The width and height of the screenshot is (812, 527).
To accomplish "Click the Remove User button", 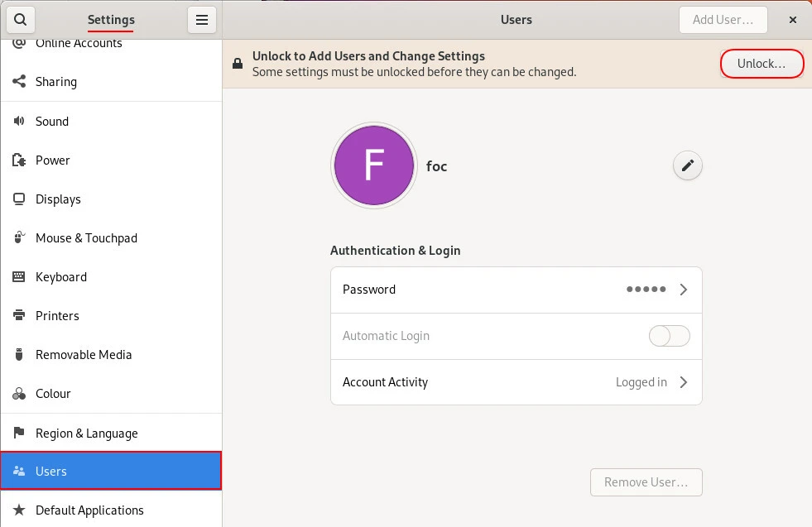I will click(x=646, y=482).
